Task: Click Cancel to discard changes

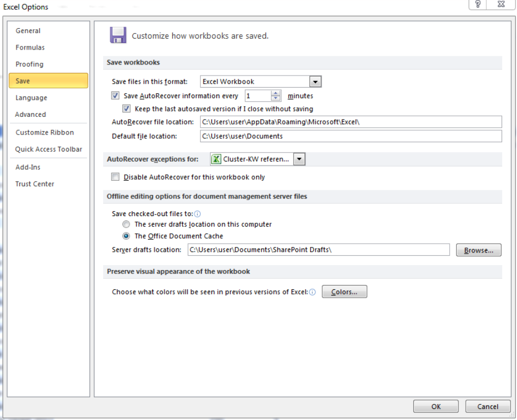Action: [488, 406]
